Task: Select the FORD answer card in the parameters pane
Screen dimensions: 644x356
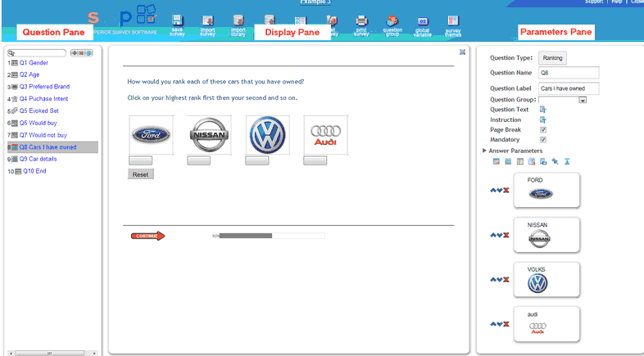Action: tap(546, 190)
